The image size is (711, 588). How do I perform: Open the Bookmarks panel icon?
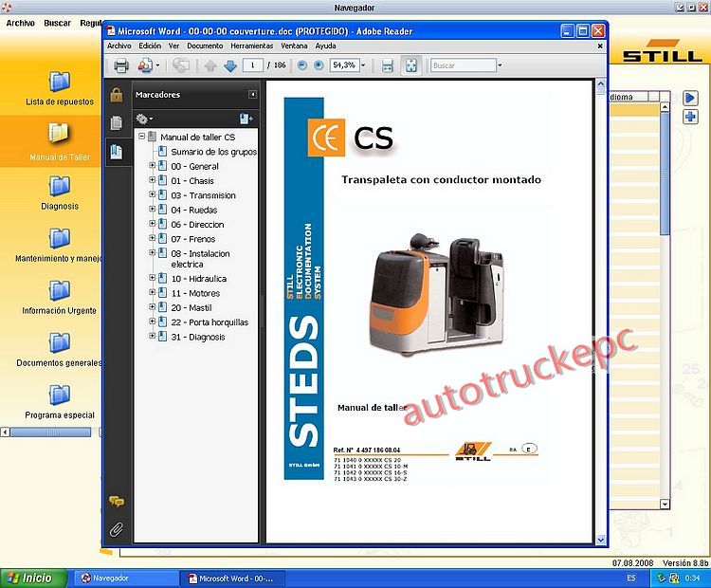click(x=117, y=152)
